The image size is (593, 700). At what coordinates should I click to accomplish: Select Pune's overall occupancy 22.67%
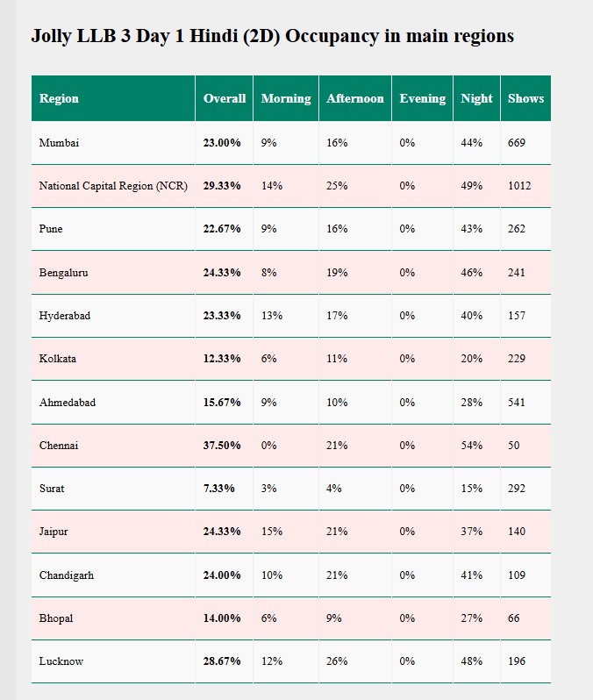[222, 229]
